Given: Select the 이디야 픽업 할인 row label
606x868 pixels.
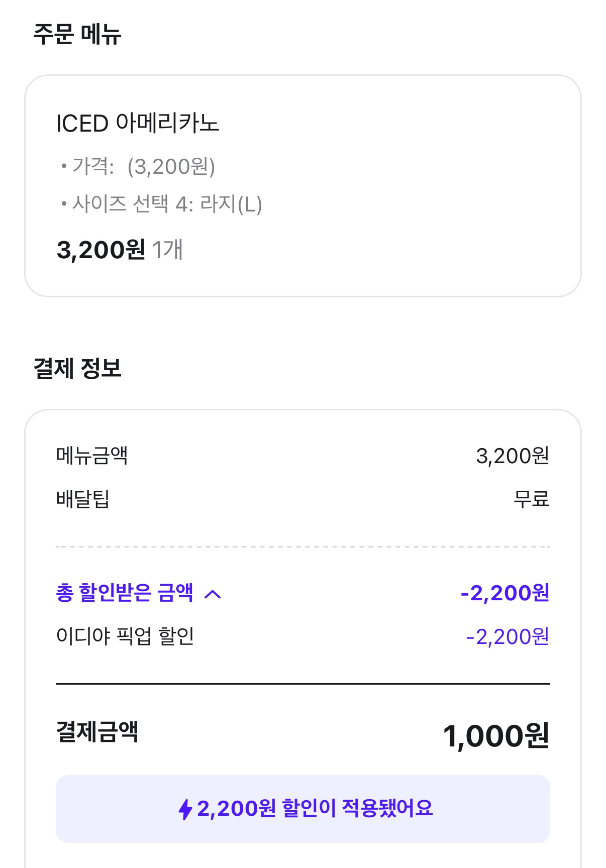Looking at the screenshot, I should 125,636.
